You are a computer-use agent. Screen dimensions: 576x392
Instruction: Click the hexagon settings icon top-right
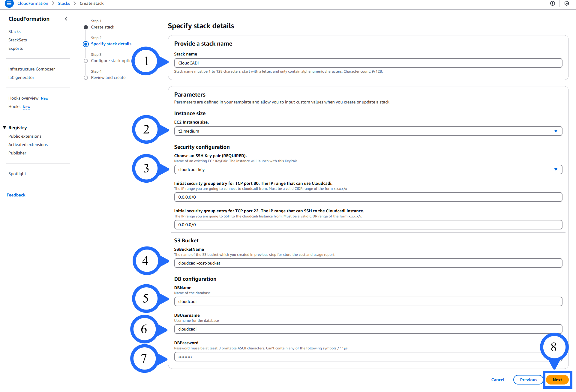click(567, 3)
